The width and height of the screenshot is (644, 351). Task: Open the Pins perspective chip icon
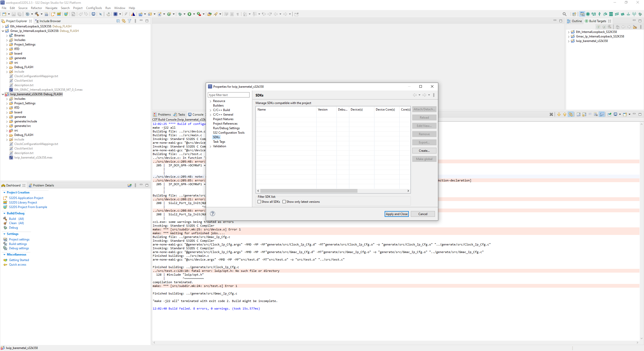click(x=588, y=14)
